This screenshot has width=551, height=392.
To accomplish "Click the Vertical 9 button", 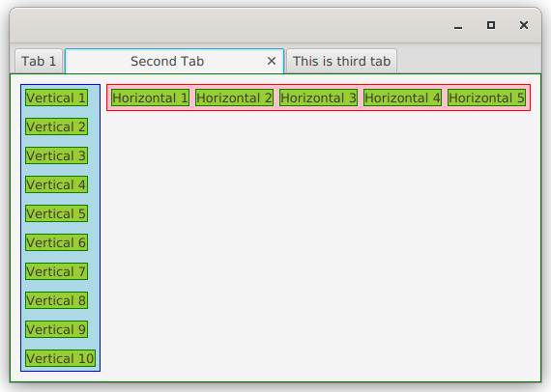I will click(x=56, y=329).
